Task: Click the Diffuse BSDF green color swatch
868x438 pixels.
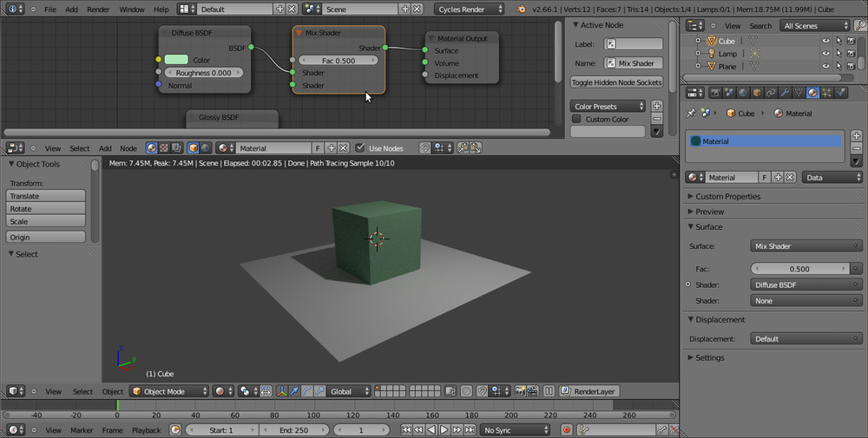Action: (x=176, y=60)
